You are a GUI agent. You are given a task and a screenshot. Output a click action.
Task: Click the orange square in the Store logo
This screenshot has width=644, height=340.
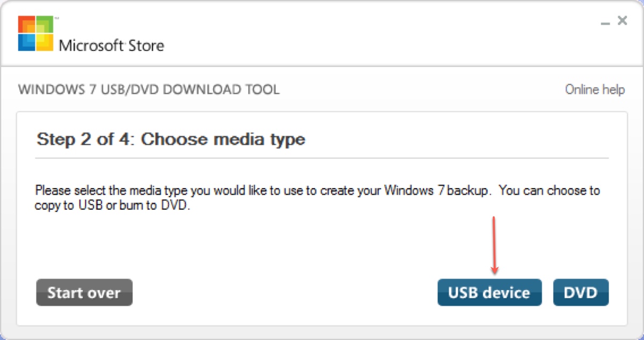point(26,24)
